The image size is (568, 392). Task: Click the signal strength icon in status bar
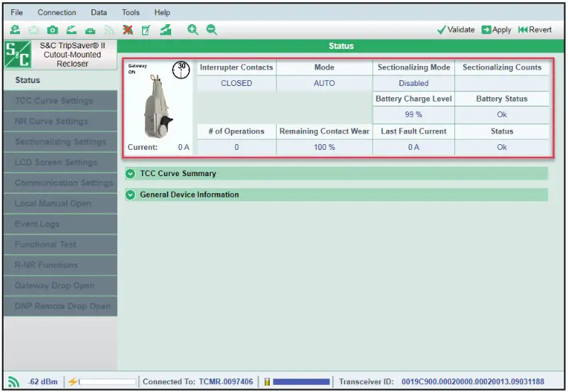(14, 381)
